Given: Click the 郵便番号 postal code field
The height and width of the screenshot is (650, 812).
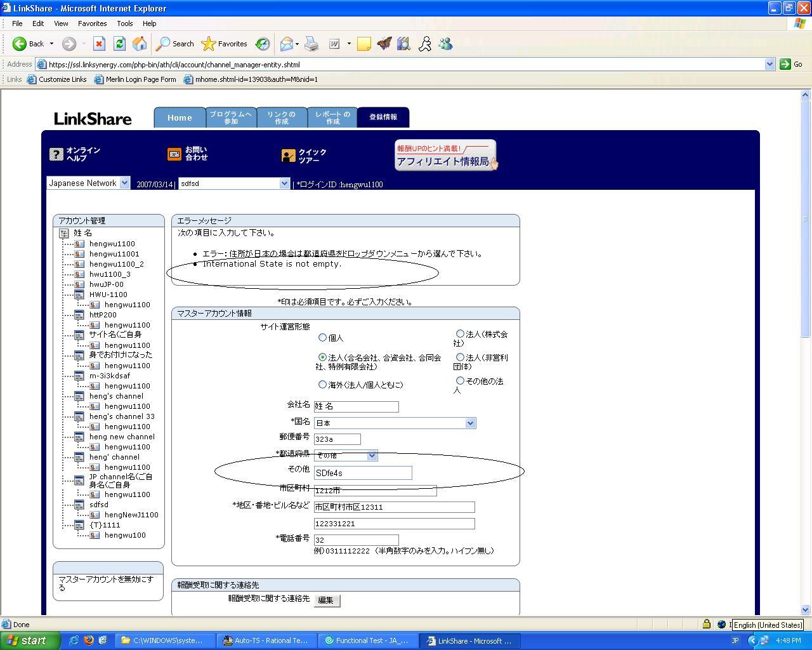Looking at the screenshot, I should click(337, 439).
